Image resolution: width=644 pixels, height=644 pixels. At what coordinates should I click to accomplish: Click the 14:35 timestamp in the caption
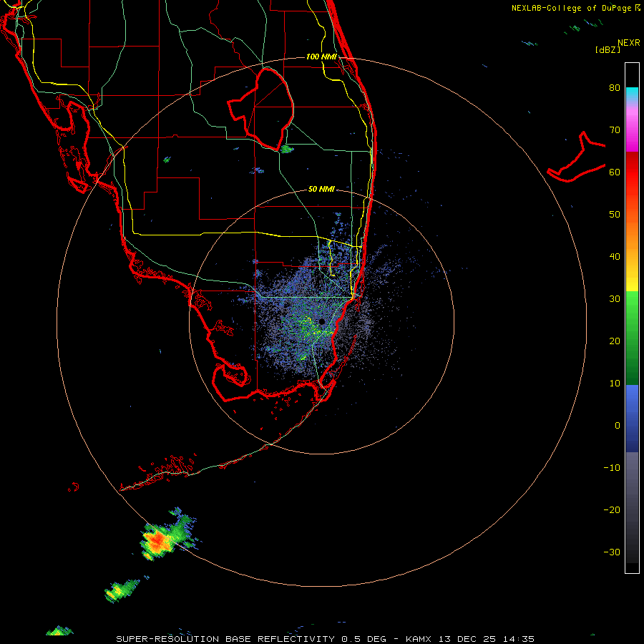tap(519, 639)
